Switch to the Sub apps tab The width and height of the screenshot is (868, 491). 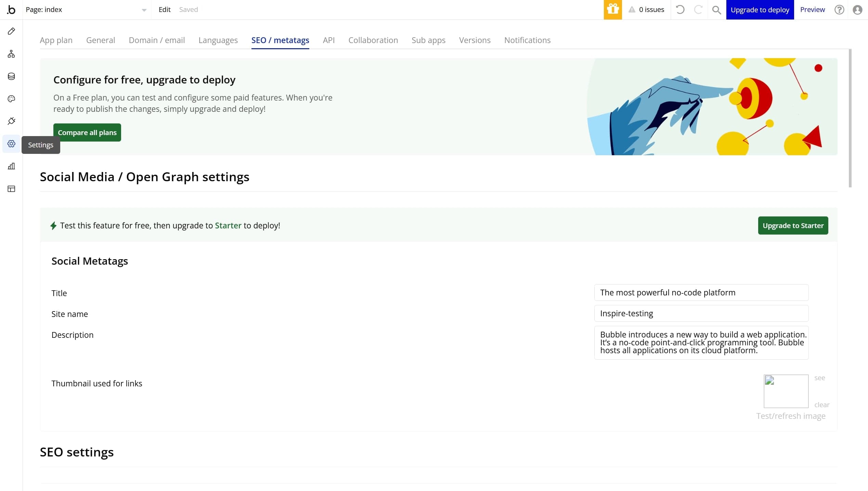[x=428, y=40]
